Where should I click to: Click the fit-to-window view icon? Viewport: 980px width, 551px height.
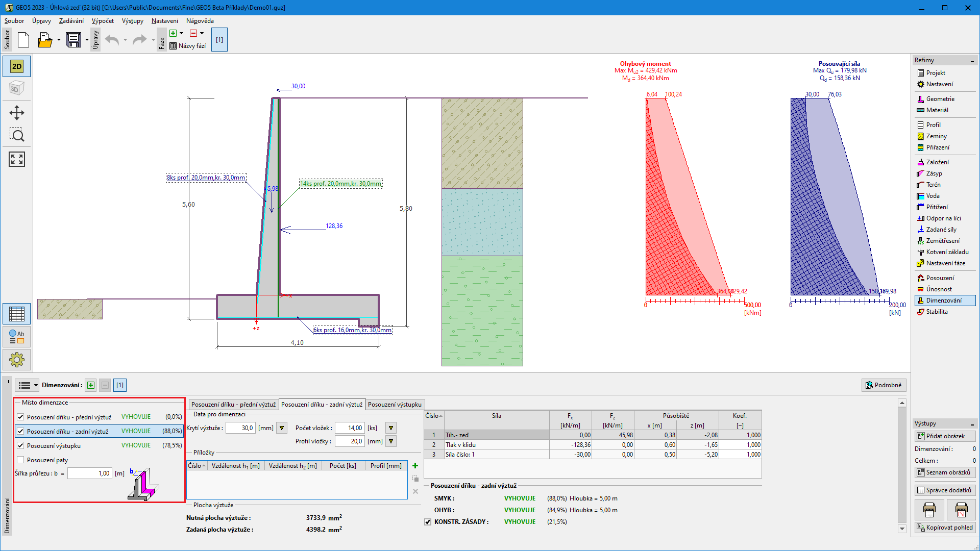[x=16, y=159]
